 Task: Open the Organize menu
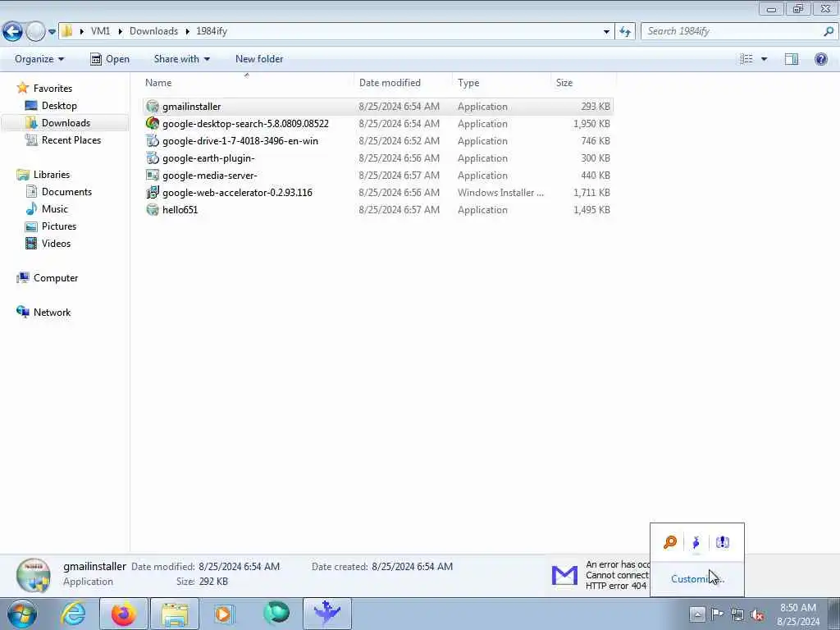[x=39, y=59]
